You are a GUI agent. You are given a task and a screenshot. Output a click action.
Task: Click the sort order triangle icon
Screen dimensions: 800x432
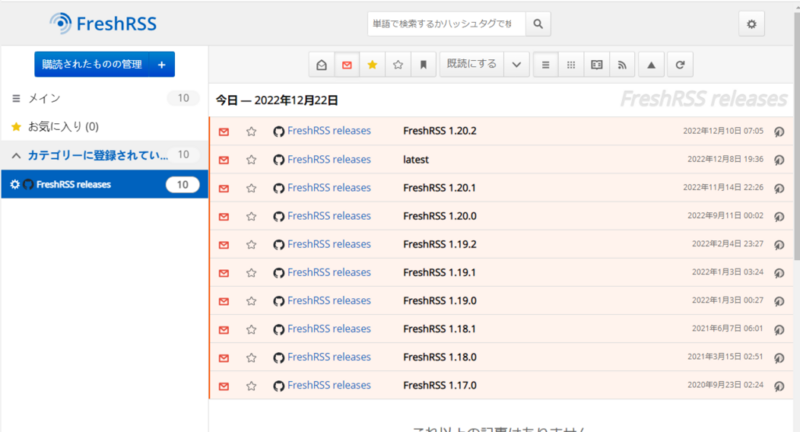point(651,65)
